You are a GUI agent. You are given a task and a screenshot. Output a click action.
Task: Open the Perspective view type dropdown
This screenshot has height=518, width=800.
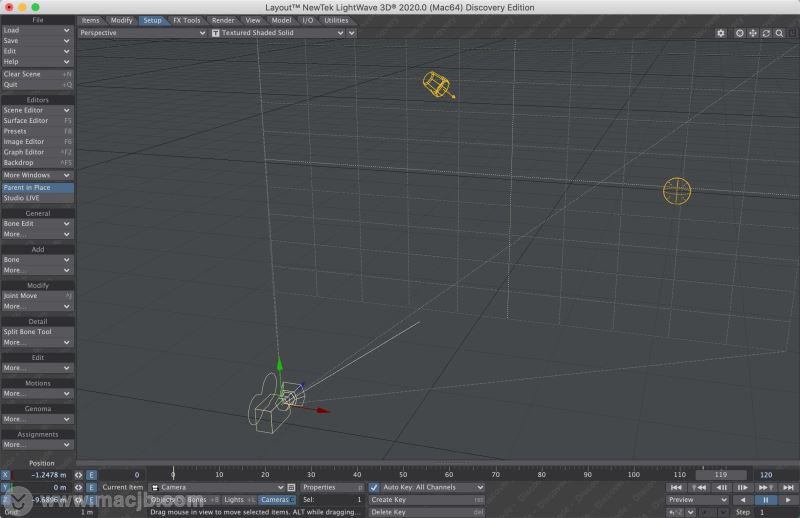(x=142, y=33)
